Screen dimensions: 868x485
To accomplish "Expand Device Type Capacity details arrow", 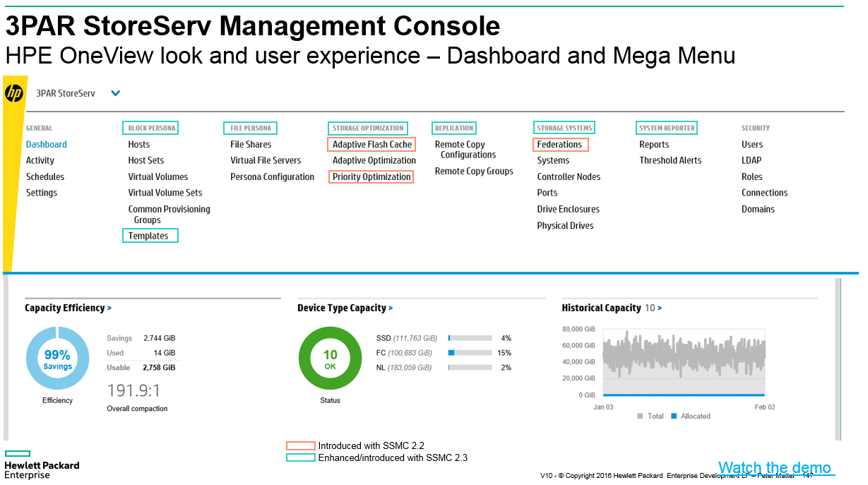I will pyautogui.click(x=391, y=309).
